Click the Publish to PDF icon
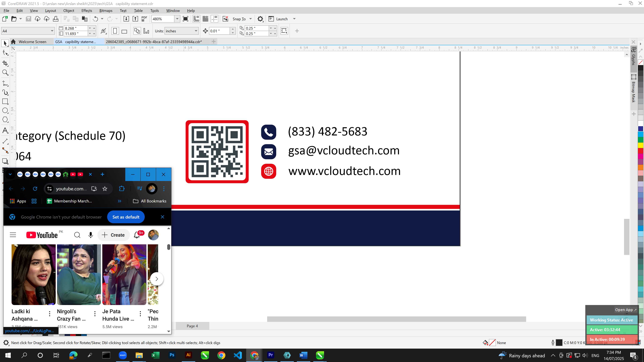The height and width of the screenshot is (362, 644). (x=144, y=19)
